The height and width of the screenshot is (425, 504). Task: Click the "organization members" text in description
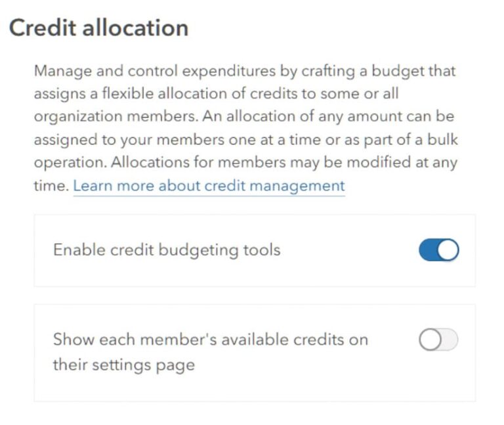[x=114, y=116]
